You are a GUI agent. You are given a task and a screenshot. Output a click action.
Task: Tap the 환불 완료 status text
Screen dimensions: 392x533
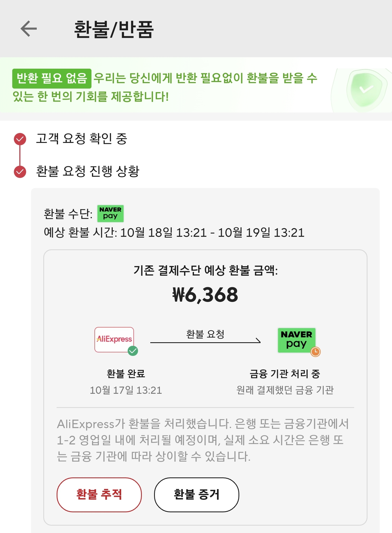pos(126,374)
